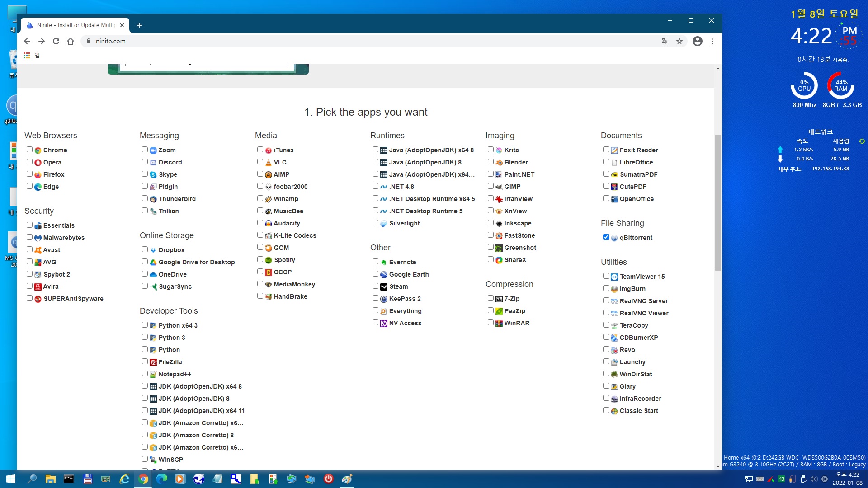Click the TeamViewer 15 icon

[614, 277]
